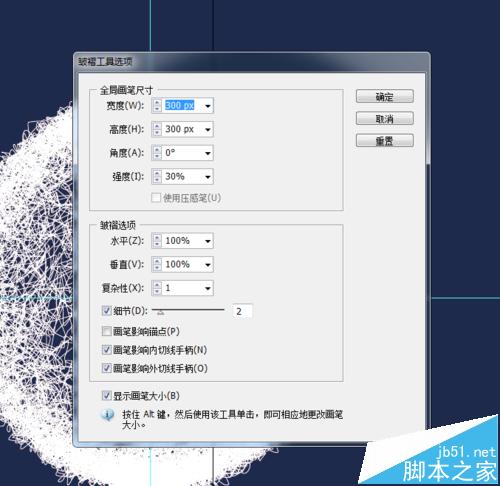Click the 水平 field showing 100%
The height and width of the screenshot is (486, 500).
183,241
